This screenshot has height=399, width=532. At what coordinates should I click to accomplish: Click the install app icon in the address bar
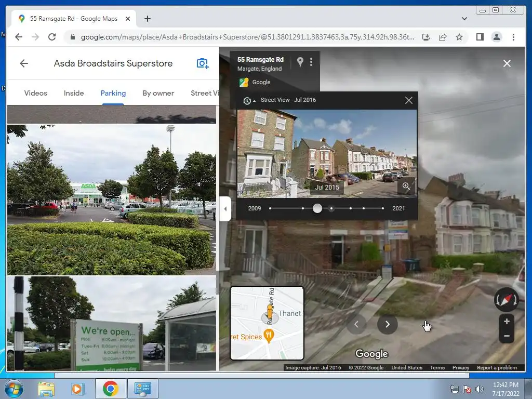(426, 37)
